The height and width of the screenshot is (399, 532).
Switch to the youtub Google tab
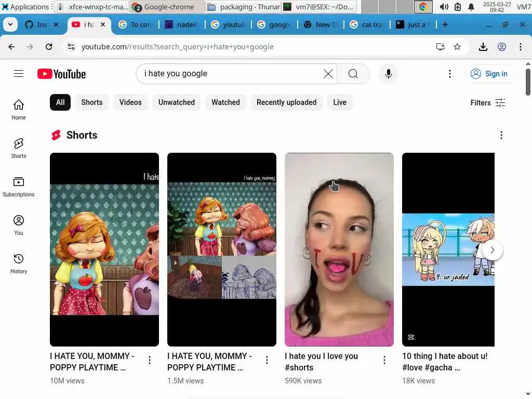(228, 24)
